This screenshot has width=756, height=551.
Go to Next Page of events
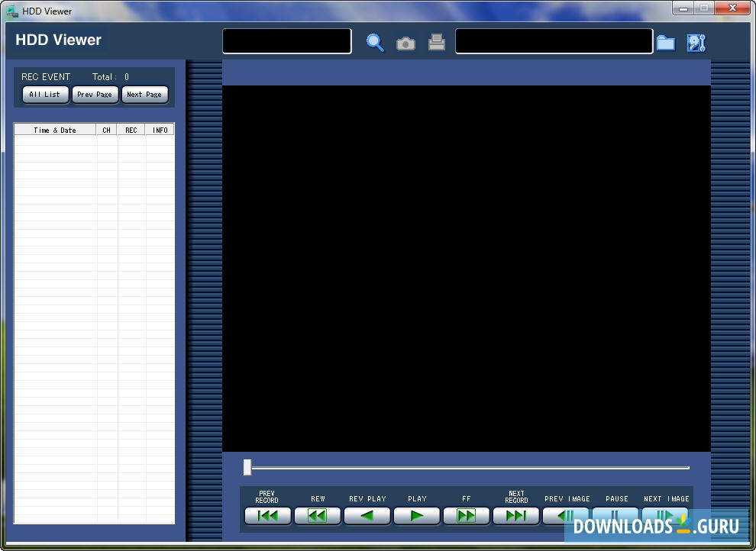tap(144, 95)
